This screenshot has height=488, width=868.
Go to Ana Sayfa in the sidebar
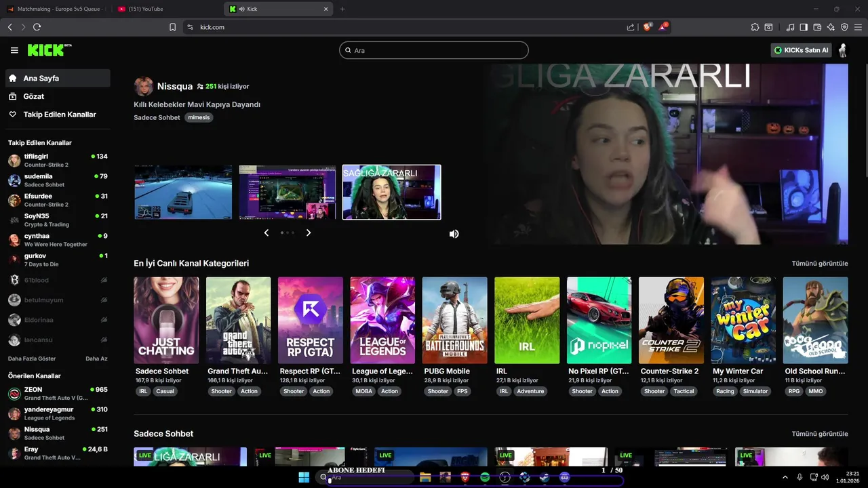click(x=57, y=78)
